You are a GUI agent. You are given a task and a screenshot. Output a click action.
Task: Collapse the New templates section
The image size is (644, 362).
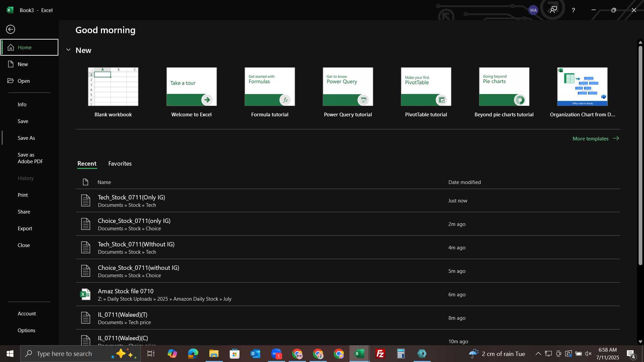(68, 50)
